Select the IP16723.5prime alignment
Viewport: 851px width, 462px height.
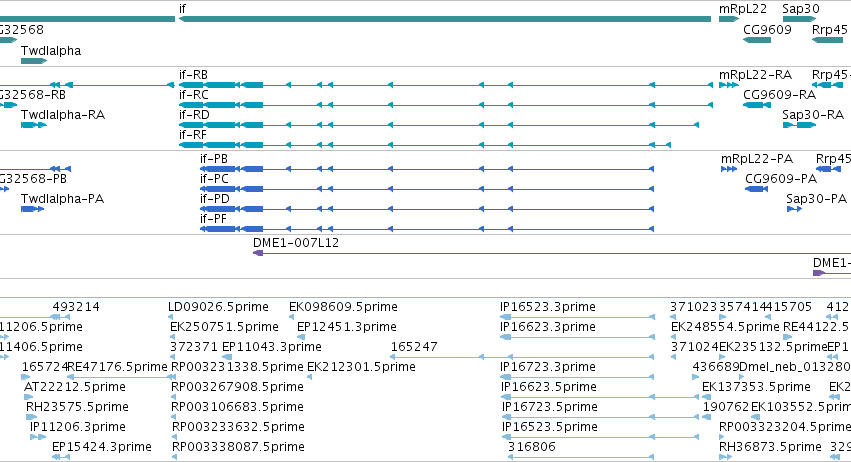pos(600,417)
